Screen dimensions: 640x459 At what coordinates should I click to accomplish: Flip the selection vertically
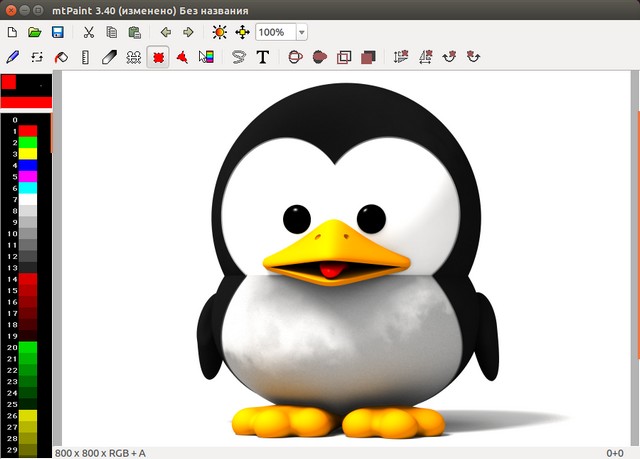click(x=401, y=57)
